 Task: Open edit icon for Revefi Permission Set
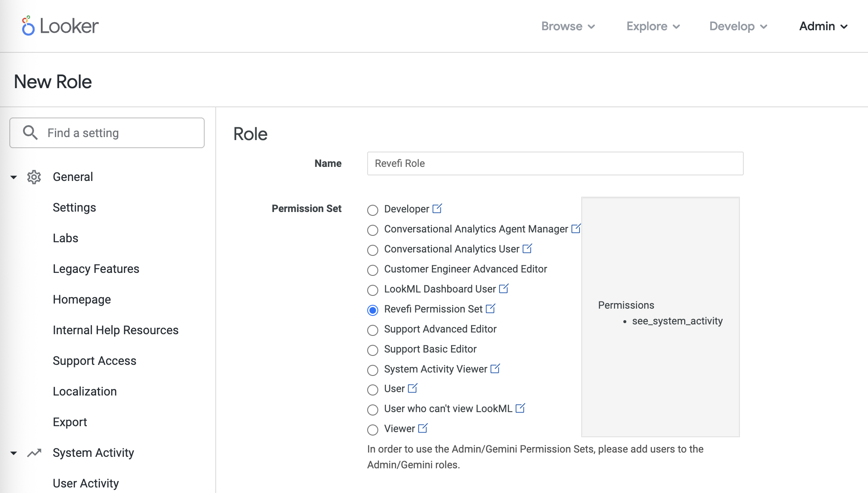[x=490, y=309]
